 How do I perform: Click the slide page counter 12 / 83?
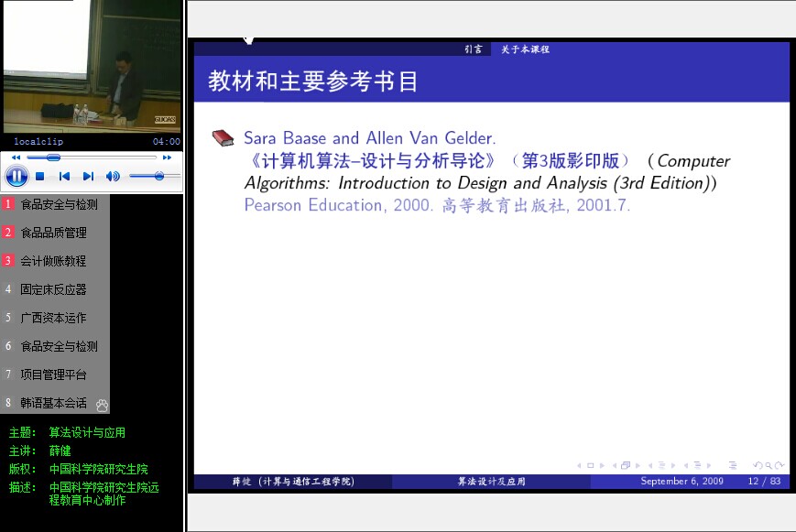(764, 481)
